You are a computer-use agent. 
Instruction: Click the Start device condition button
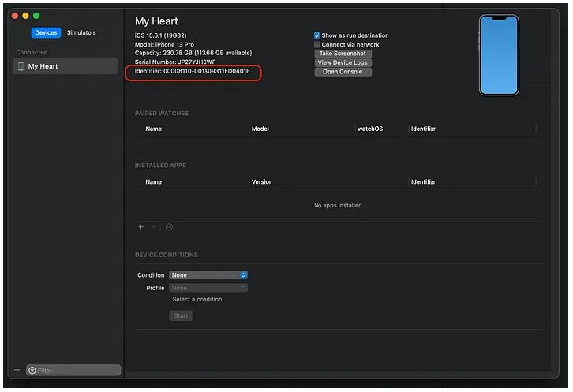[181, 315]
